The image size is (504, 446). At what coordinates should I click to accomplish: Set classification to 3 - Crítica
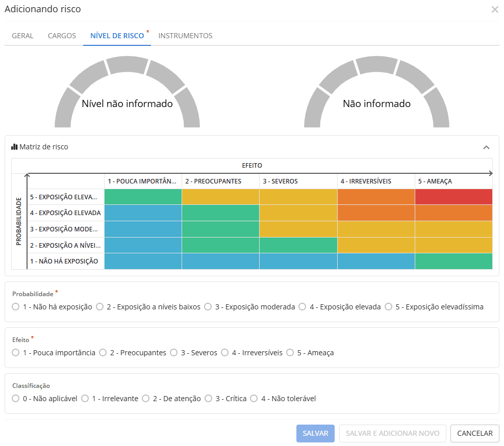tap(209, 399)
